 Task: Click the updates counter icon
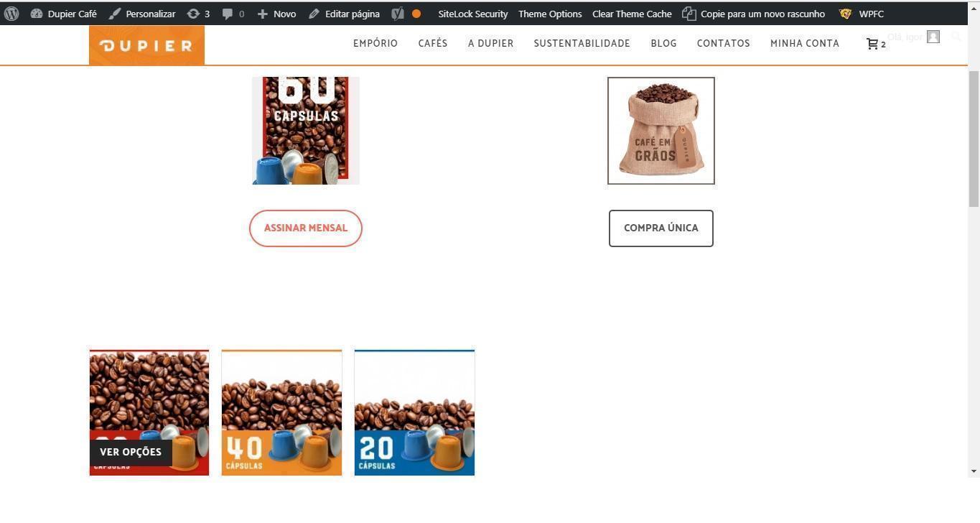(x=193, y=14)
